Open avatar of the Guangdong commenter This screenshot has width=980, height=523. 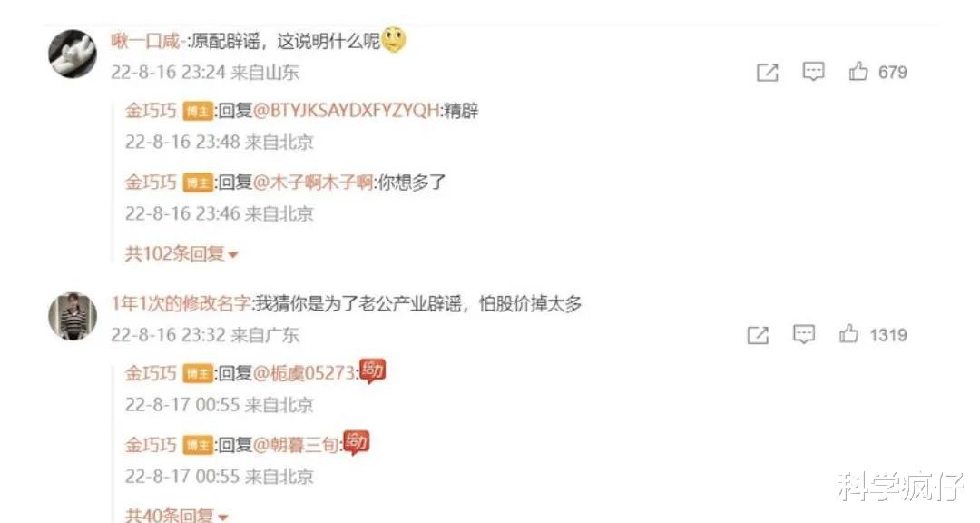coord(73,317)
